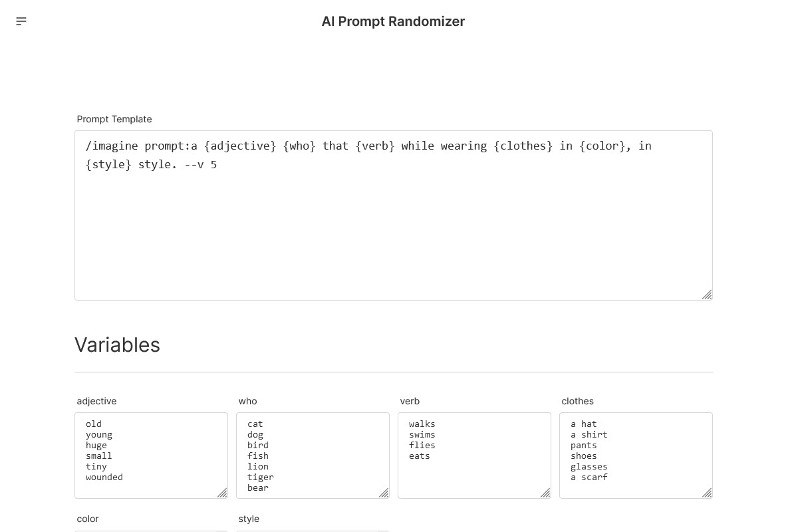Click the adjective variable text box
The image size is (798, 532).
(151, 456)
